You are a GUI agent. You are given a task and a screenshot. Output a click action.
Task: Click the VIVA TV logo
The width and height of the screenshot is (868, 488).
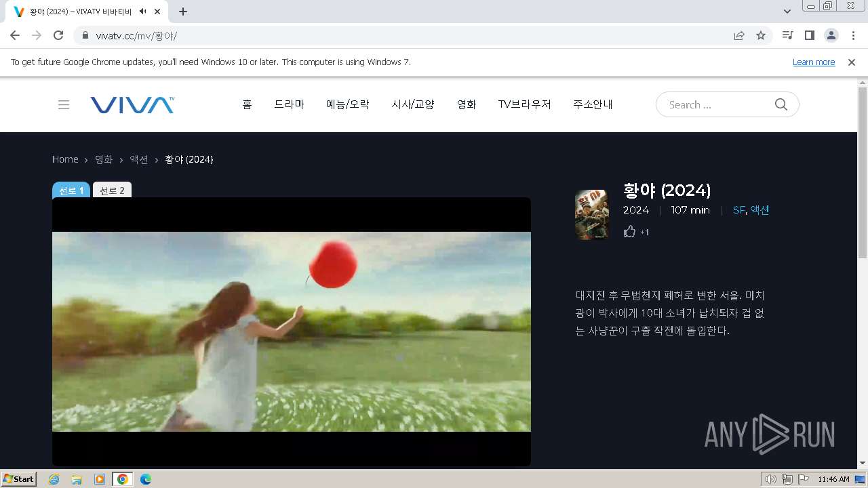(x=132, y=104)
